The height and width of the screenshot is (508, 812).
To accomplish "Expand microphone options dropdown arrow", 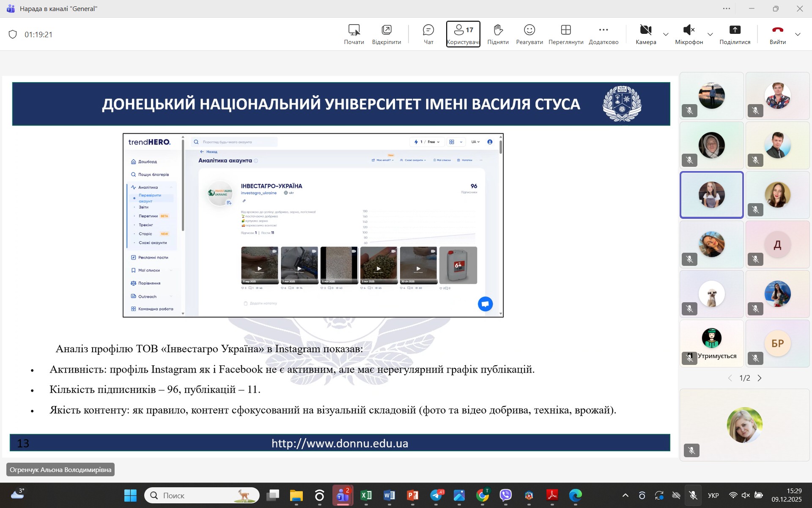I will point(710,34).
